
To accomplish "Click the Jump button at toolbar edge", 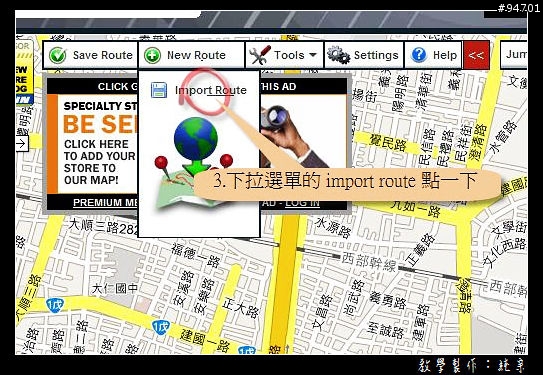I will [x=514, y=55].
